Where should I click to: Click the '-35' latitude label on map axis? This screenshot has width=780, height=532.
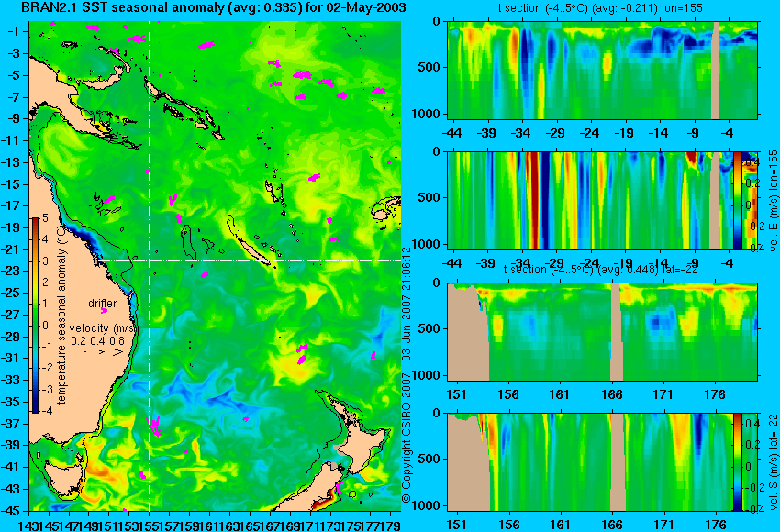click(11, 403)
